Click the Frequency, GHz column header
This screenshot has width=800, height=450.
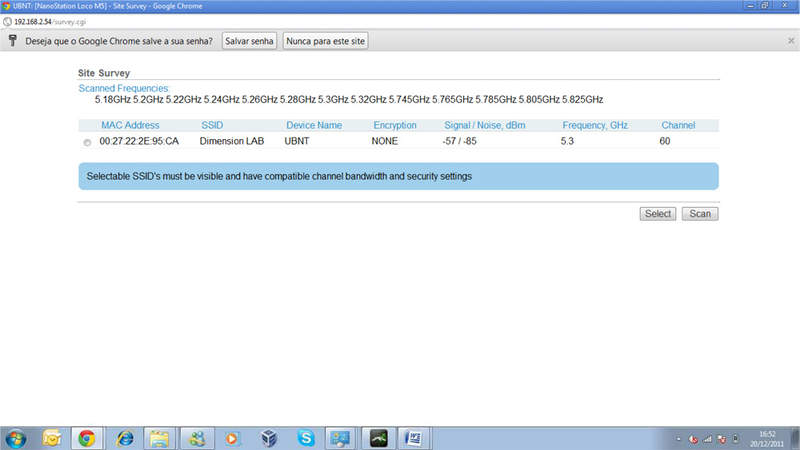click(595, 126)
